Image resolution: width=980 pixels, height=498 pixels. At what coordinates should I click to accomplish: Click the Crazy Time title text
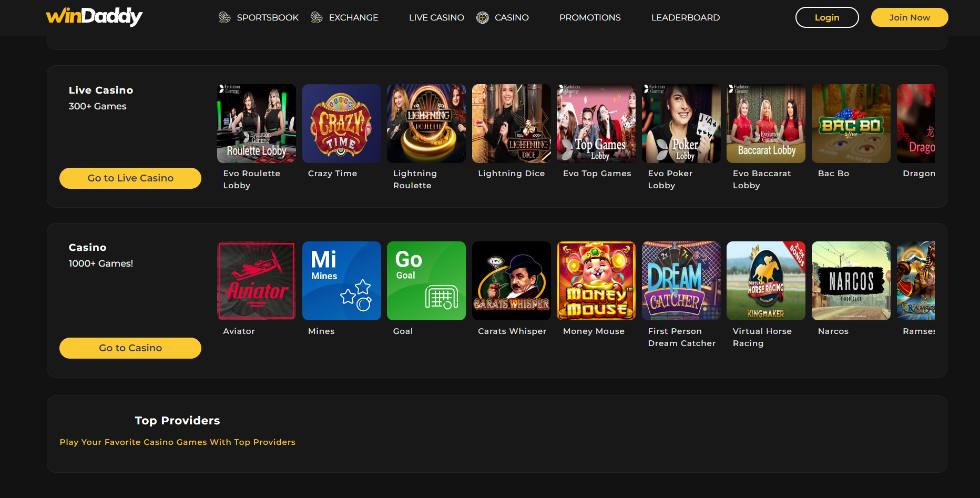[x=332, y=174]
